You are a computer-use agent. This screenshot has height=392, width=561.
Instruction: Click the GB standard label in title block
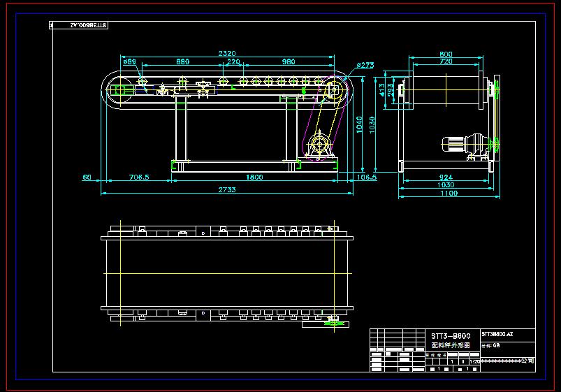tap(496, 346)
